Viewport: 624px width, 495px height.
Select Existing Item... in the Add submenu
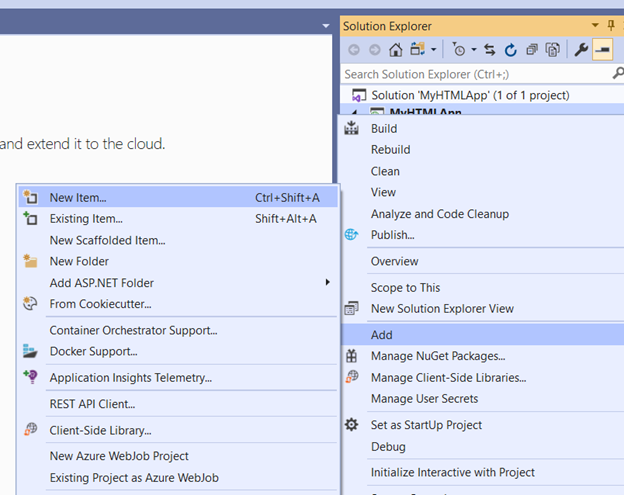pos(178,218)
